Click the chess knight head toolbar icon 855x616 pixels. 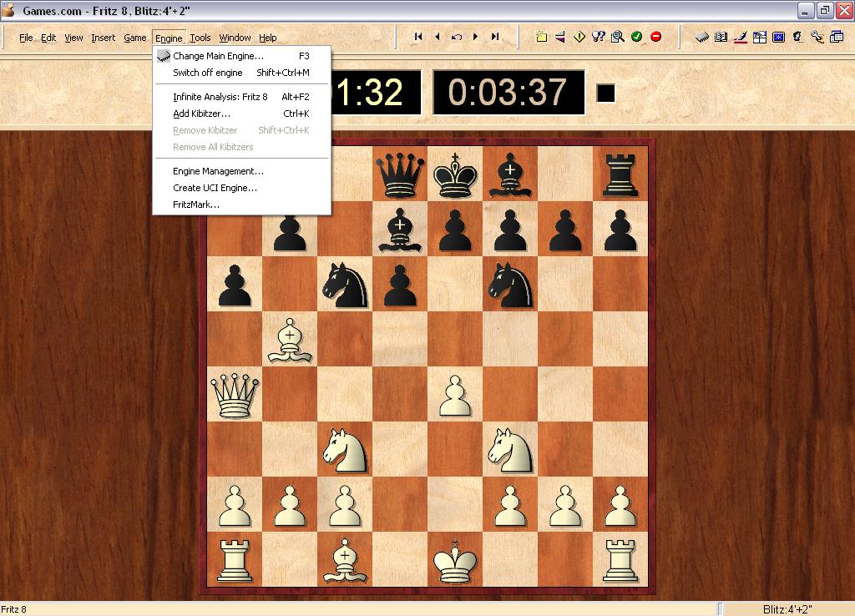point(797,37)
